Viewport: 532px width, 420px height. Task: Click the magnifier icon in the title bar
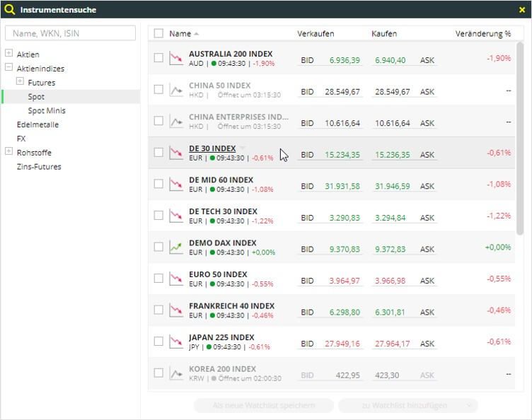point(10,10)
